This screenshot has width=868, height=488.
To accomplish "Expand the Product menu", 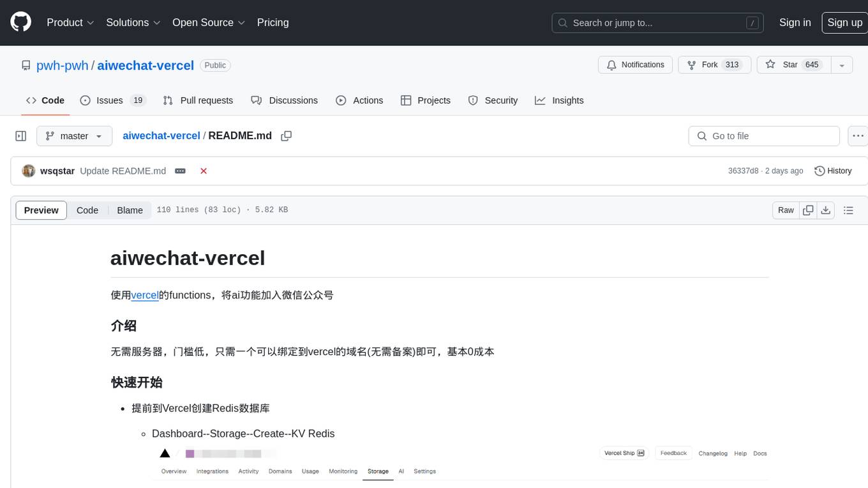I will pyautogui.click(x=70, y=22).
